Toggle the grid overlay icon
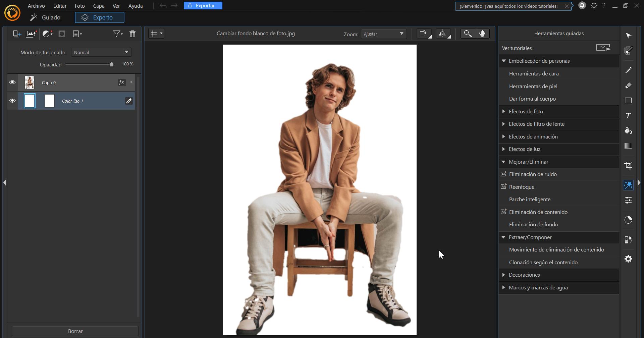 pyautogui.click(x=154, y=34)
